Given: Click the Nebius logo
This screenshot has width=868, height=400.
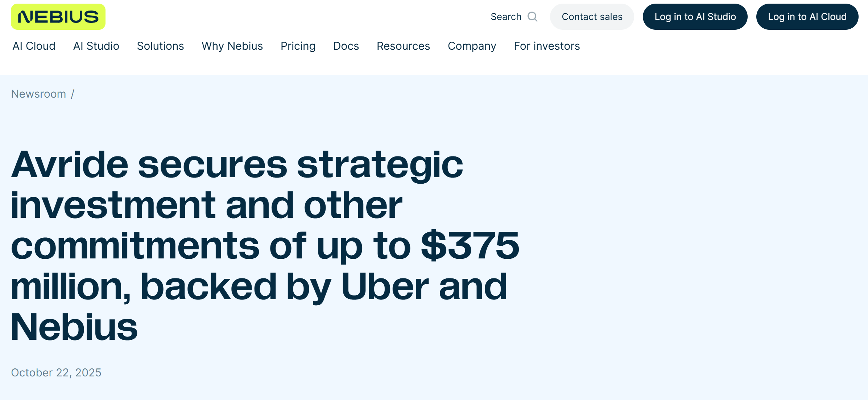Looking at the screenshot, I should (58, 17).
